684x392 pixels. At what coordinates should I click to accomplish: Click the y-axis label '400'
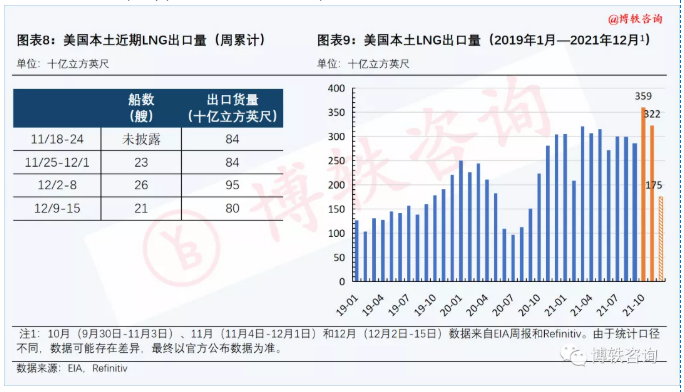[336, 89]
